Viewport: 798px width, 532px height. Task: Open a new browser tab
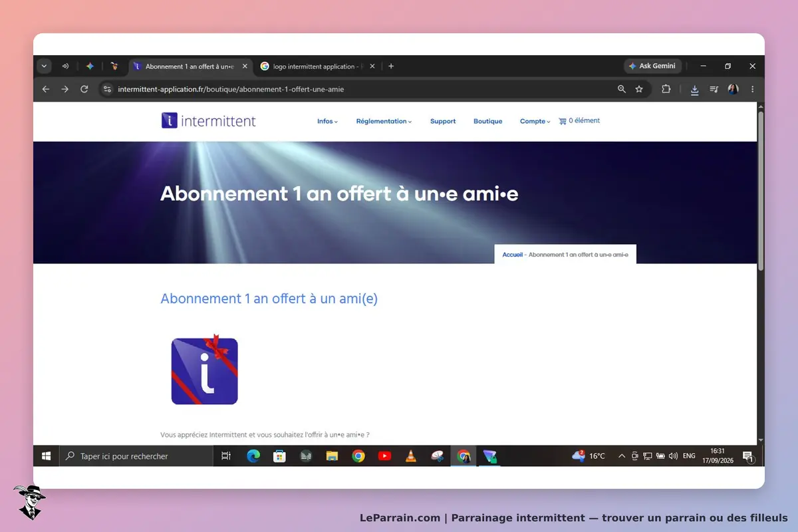[x=391, y=66]
